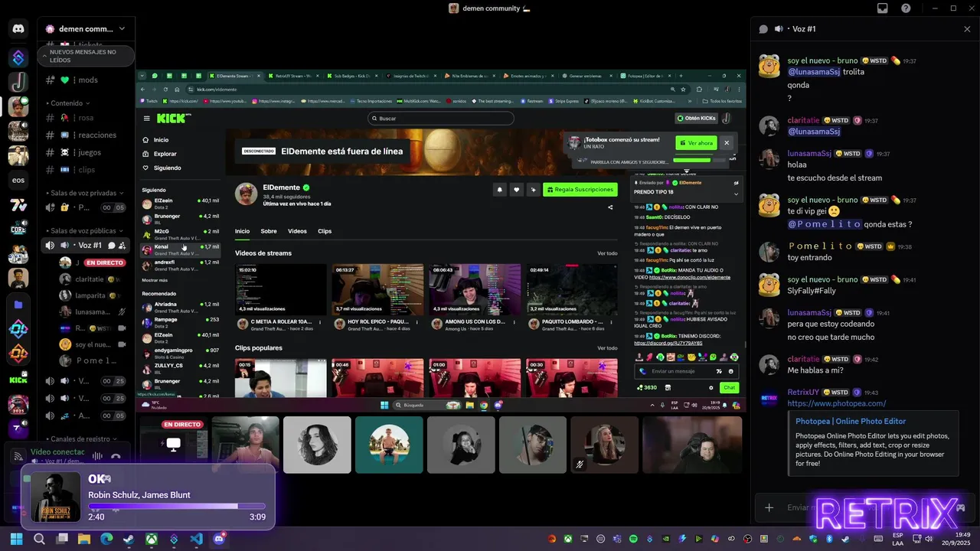Open the eos server icon
Screen dimensions: 980x551
(18, 181)
